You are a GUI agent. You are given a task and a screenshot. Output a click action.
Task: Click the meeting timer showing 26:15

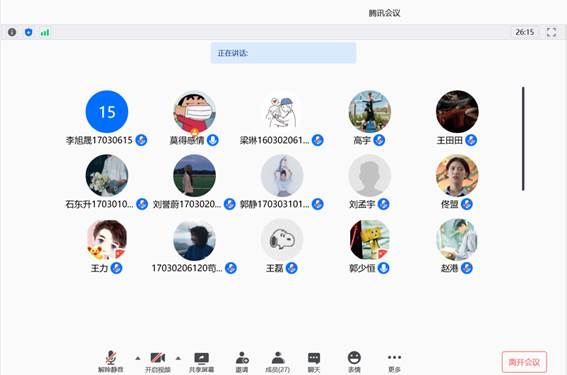pos(525,32)
